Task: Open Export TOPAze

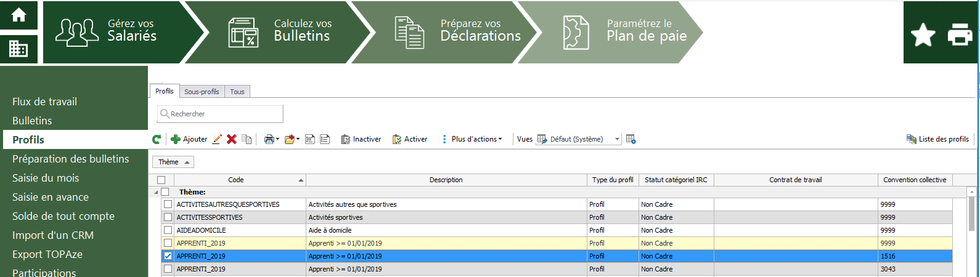Action: click(47, 254)
